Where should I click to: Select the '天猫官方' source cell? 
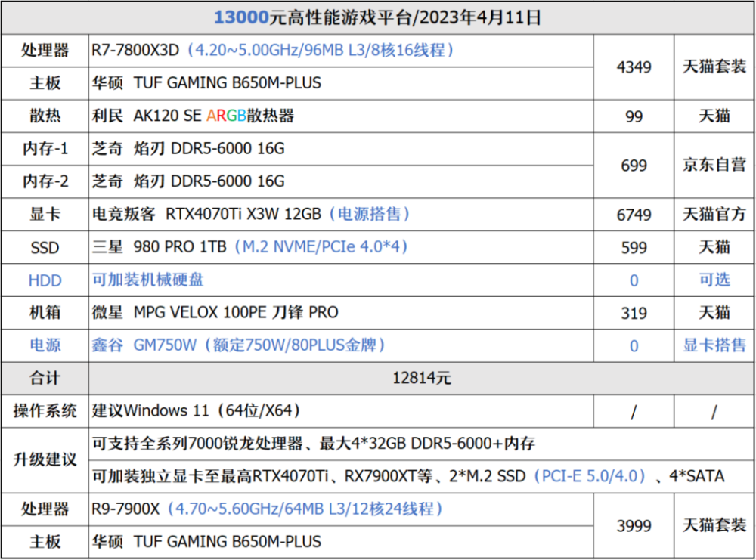pos(714,215)
